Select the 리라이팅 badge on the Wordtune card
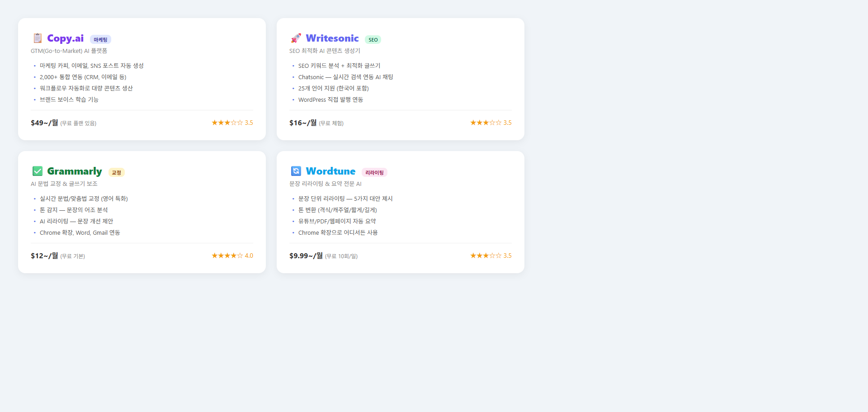Screen dimensions: 868x412 point(374,172)
